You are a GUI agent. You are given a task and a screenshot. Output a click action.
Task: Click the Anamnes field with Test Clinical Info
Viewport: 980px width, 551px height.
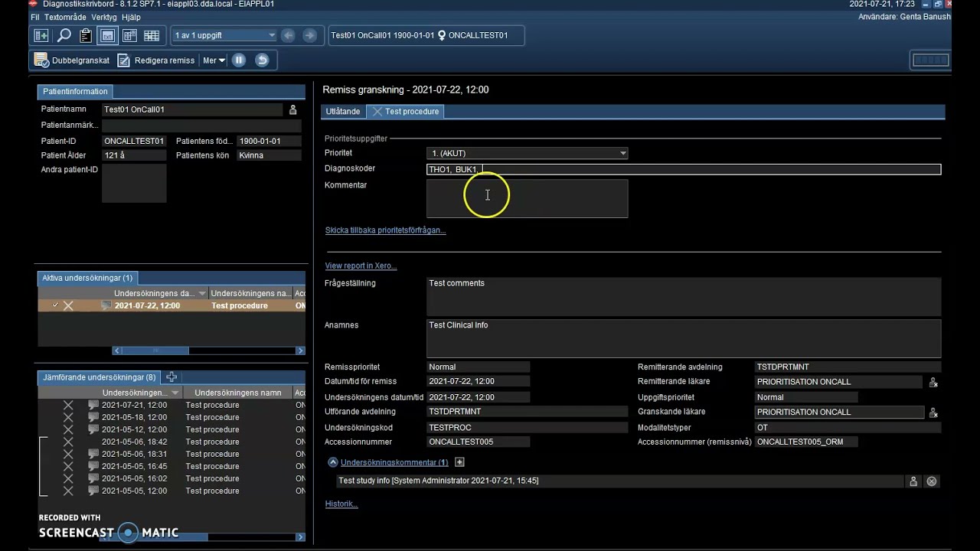(684, 338)
